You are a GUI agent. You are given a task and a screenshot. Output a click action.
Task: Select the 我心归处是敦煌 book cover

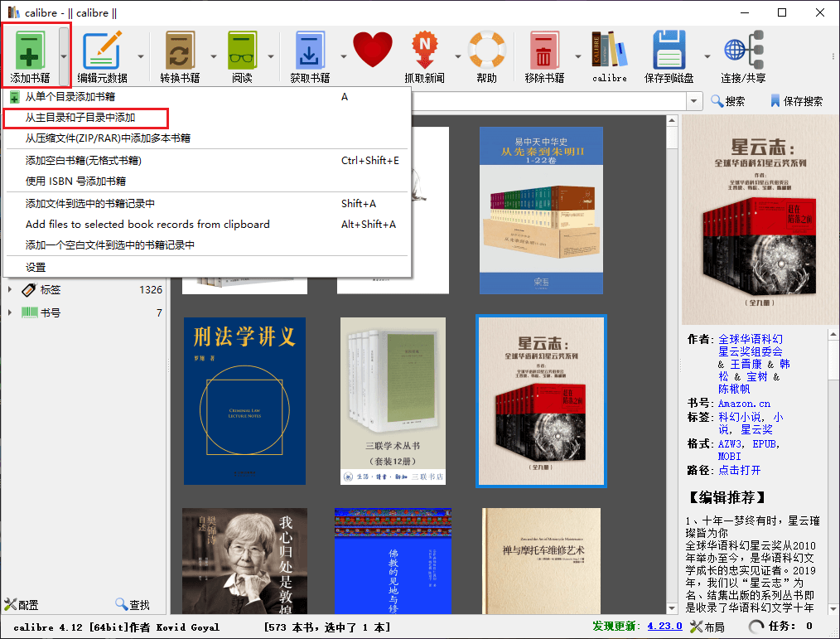pos(245,561)
